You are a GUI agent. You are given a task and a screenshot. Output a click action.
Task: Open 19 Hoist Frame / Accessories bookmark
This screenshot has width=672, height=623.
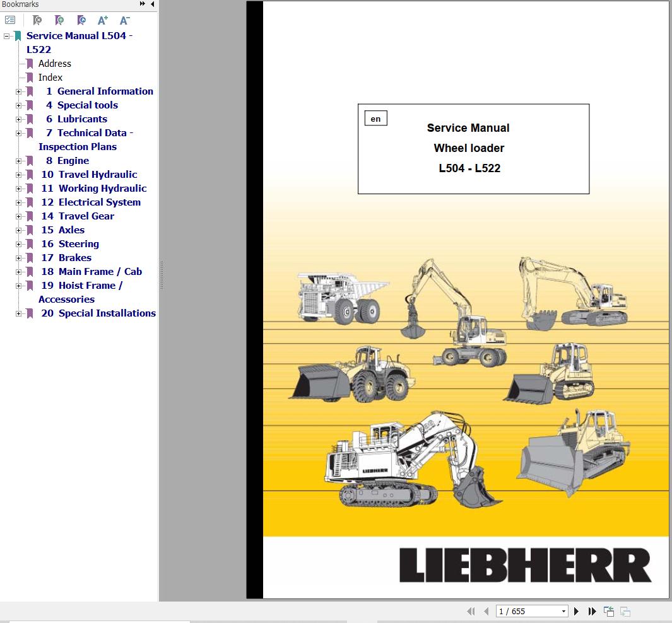(81, 293)
